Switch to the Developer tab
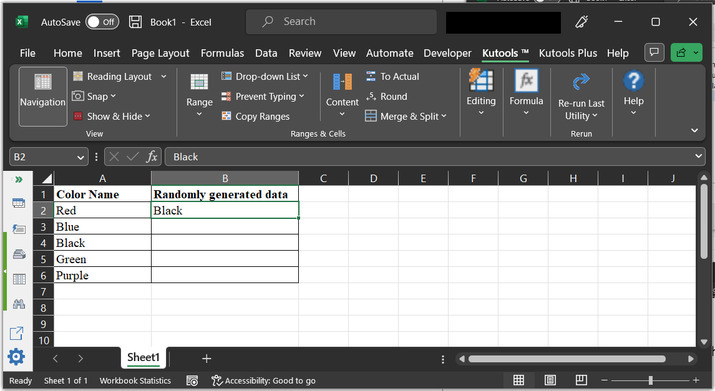Image resolution: width=715 pixels, height=391 pixels. click(x=447, y=53)
